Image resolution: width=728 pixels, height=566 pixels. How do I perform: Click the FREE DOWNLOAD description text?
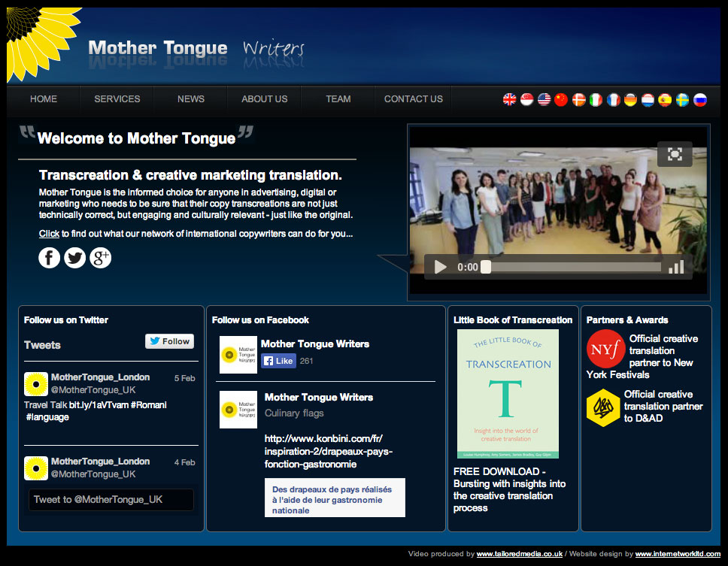pyautogui.click(x=510, y=489)
